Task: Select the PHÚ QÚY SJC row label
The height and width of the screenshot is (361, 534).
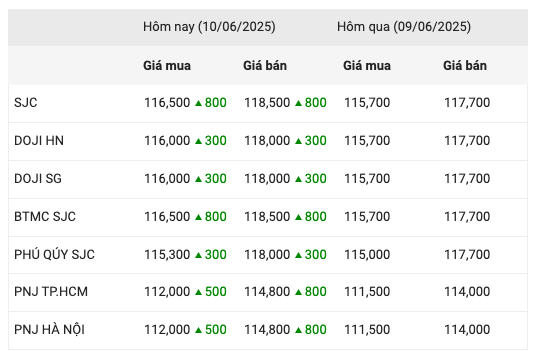Action: pos(54,254)
